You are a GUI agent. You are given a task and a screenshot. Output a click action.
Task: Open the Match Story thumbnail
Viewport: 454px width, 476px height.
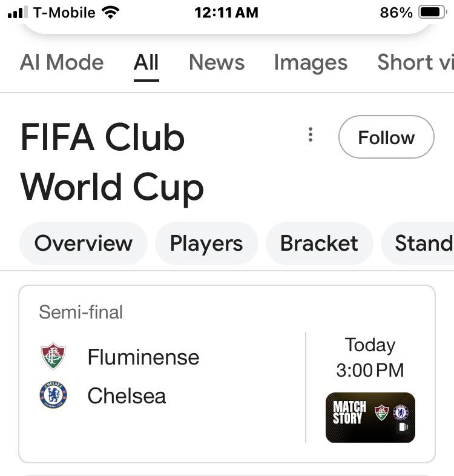point(370,417)
